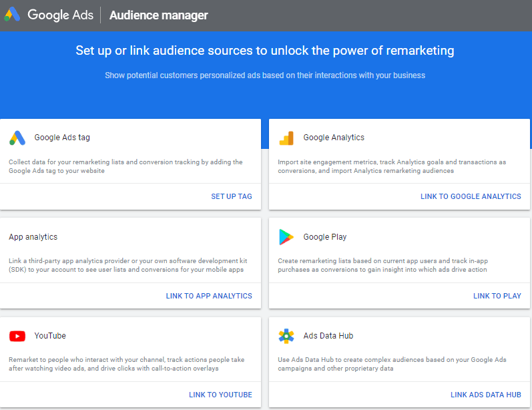Click the Google Analytics bar chart icon

286,138
